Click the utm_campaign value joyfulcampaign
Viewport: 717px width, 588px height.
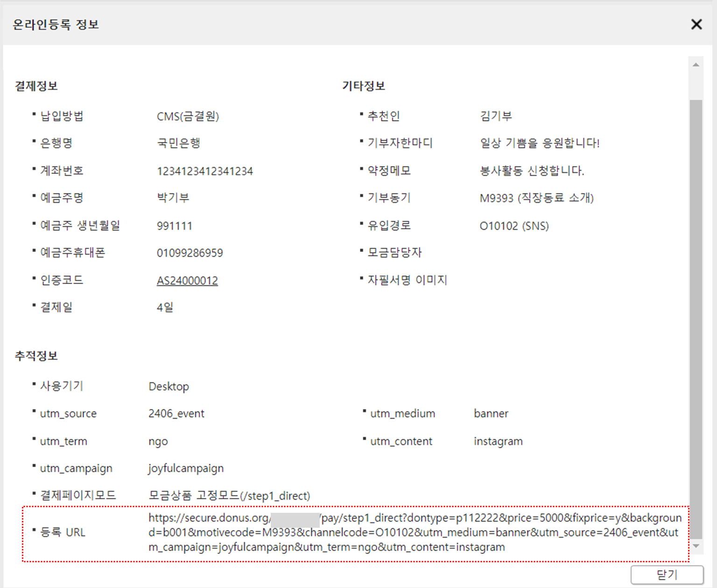186,468
